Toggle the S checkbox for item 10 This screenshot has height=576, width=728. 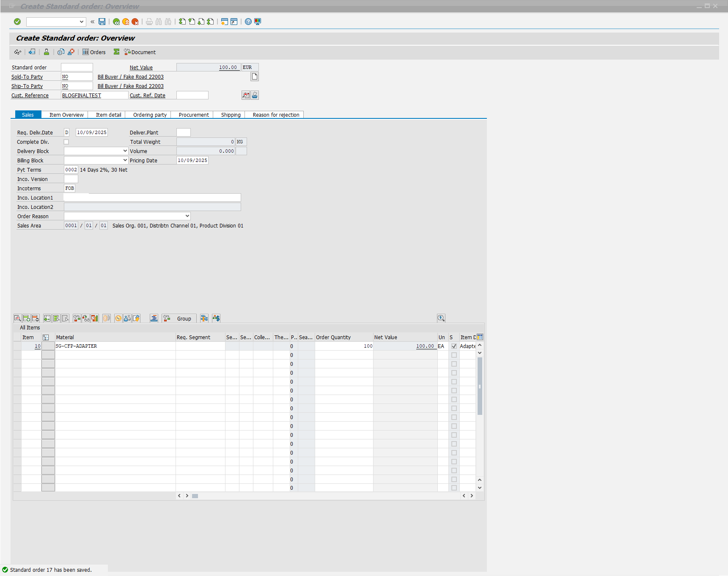pyautogui.click(x=454, y=346)
